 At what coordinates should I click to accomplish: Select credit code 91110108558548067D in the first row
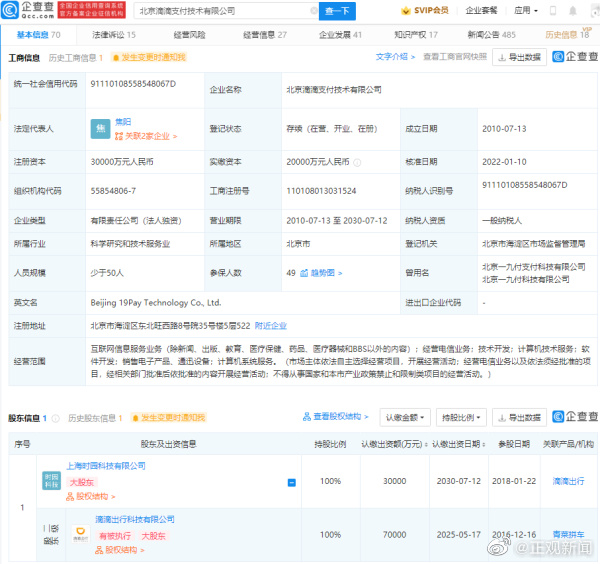[x=133, y=84]
